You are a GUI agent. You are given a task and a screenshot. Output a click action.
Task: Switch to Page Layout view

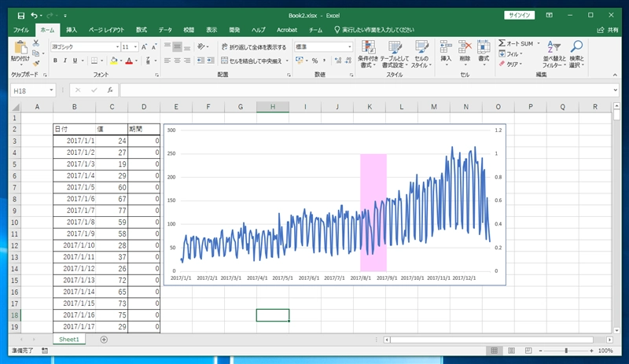(512, 351)
